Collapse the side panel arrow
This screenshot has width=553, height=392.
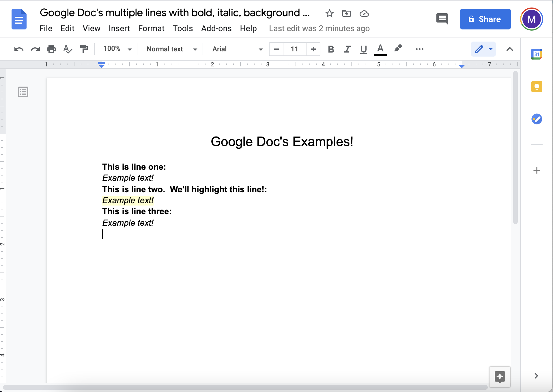536,376
